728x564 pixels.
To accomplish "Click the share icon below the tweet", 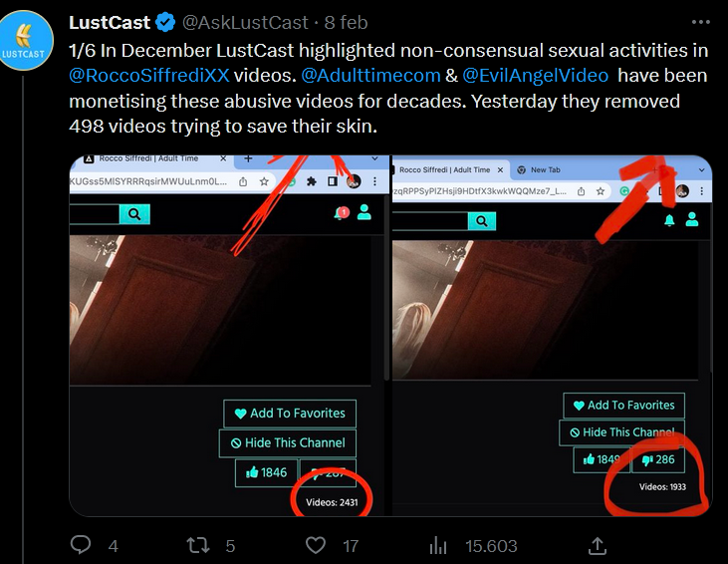I will click(598, 545).
